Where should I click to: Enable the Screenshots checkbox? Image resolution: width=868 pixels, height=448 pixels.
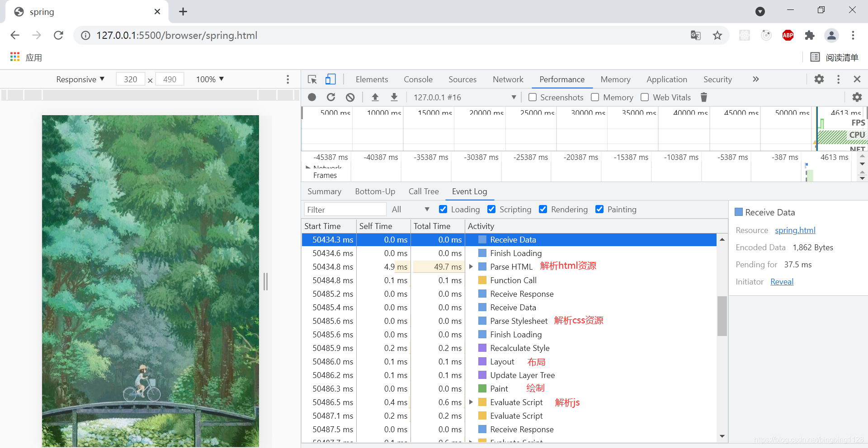coord(533,97)
